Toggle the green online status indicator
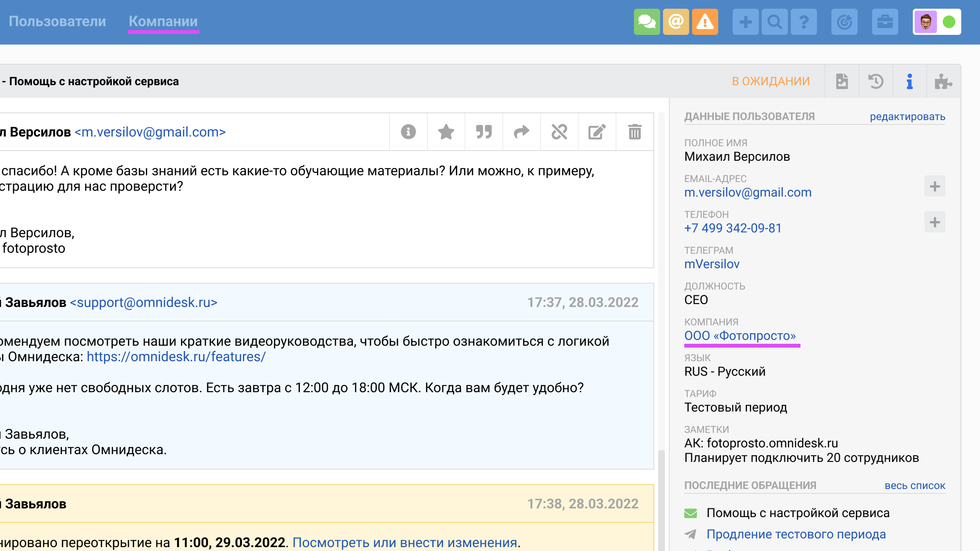The image size is (980, 551). [949, 22]
